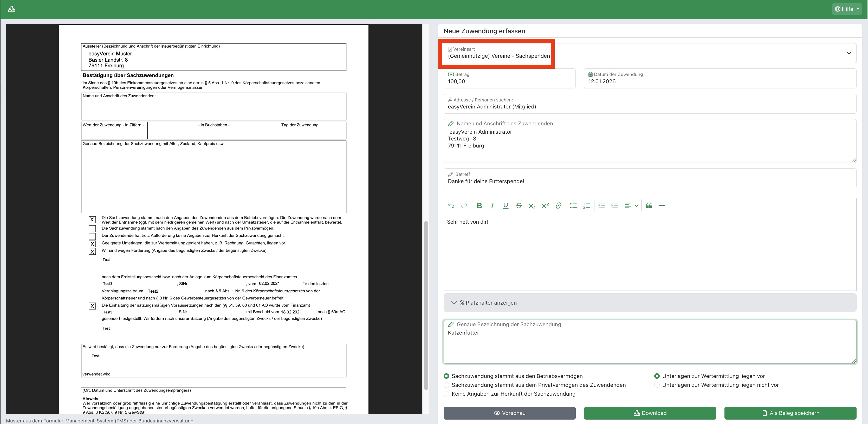Select Sachzuwendung aus dem Privatvermögen option

(446, 385)
